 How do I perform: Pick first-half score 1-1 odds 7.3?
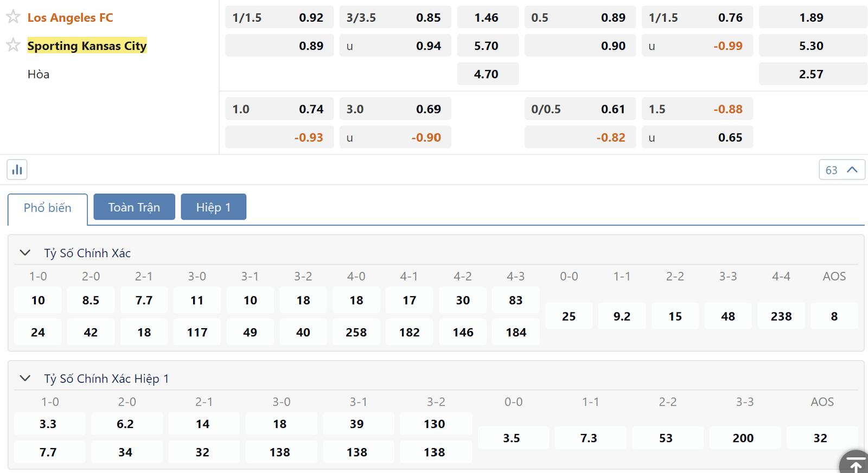pyautogui.click(x=590, y=438)
